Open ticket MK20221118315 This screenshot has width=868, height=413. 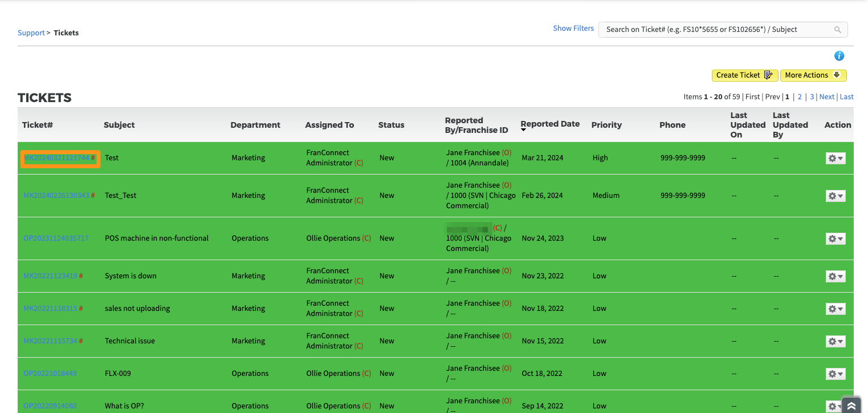[50, 309]
